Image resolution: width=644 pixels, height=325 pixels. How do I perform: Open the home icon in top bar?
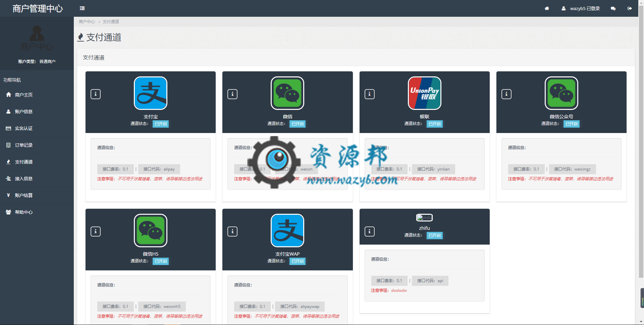(x=547, y=8)
